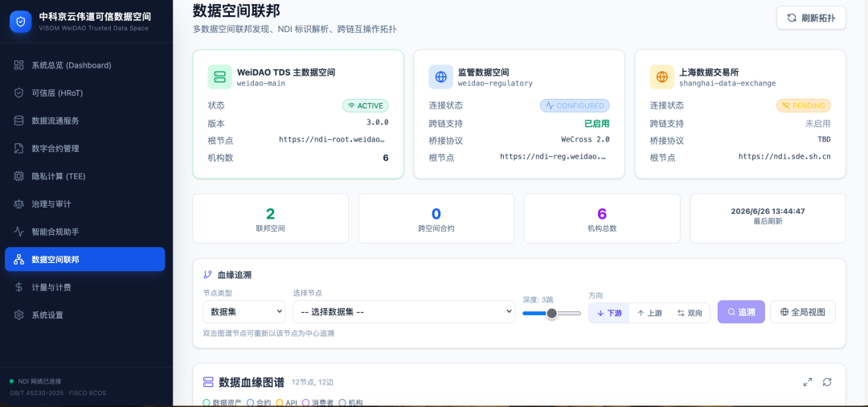
Task: Click the pulse icon beside 智能合规助手
Action: pyautogui.click(x=18, y=232)
